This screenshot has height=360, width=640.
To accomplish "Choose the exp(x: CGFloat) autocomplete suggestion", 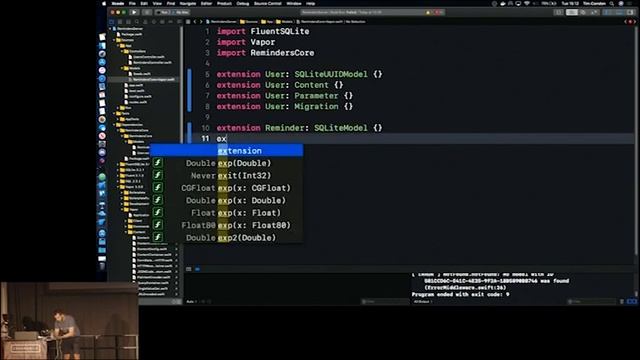I will coord(227,188).
